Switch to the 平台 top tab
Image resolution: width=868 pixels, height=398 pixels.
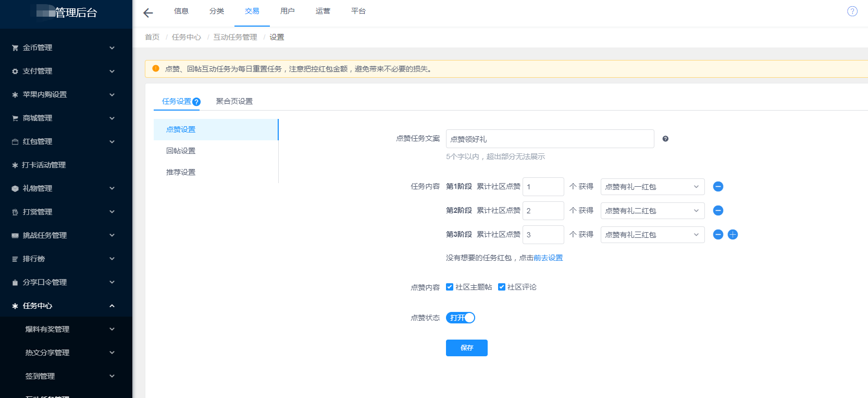point(358,11)
